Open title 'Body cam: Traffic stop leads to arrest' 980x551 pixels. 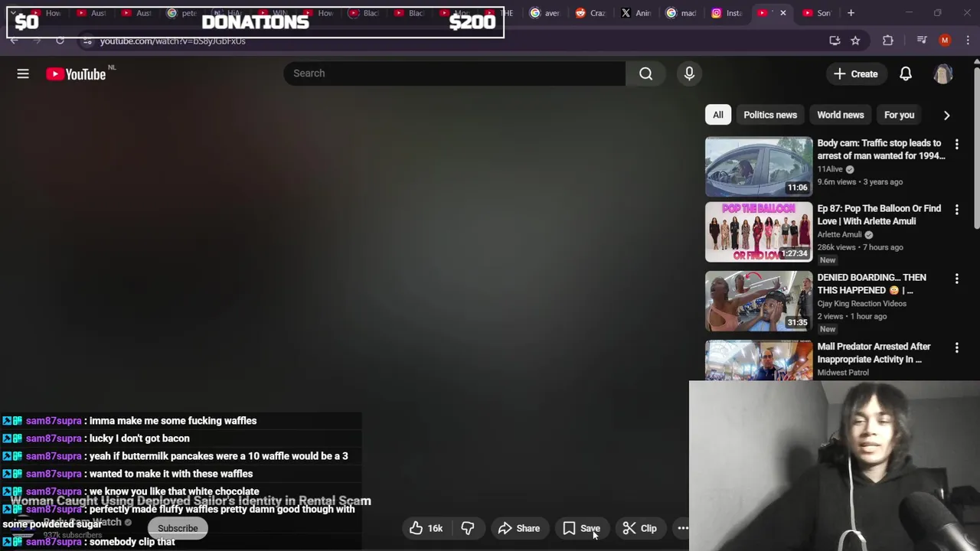click(880, 149)
